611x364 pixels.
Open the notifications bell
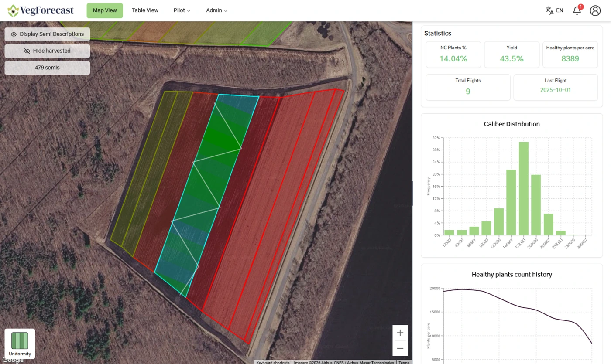pos(577,10)
